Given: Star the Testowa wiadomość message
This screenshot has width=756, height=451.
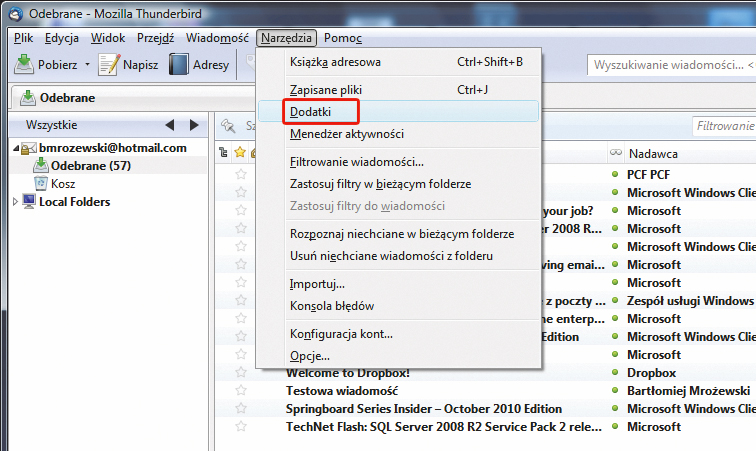Looking at the screenshot, I should tap(240, 391).
